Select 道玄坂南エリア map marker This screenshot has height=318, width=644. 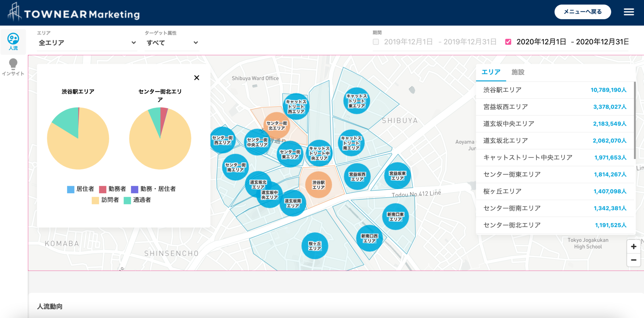click(x=293, y=203)
